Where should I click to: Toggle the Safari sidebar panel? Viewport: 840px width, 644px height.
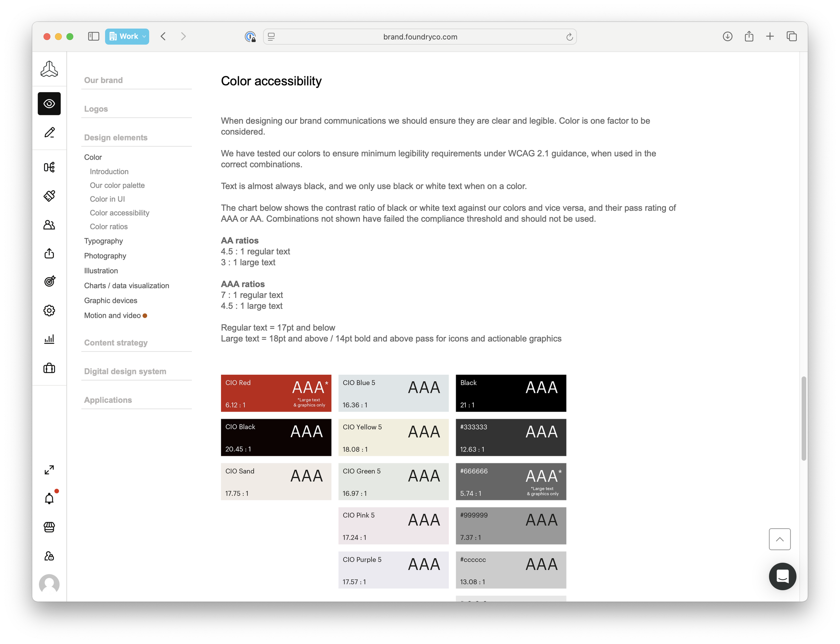click(93, 36)
